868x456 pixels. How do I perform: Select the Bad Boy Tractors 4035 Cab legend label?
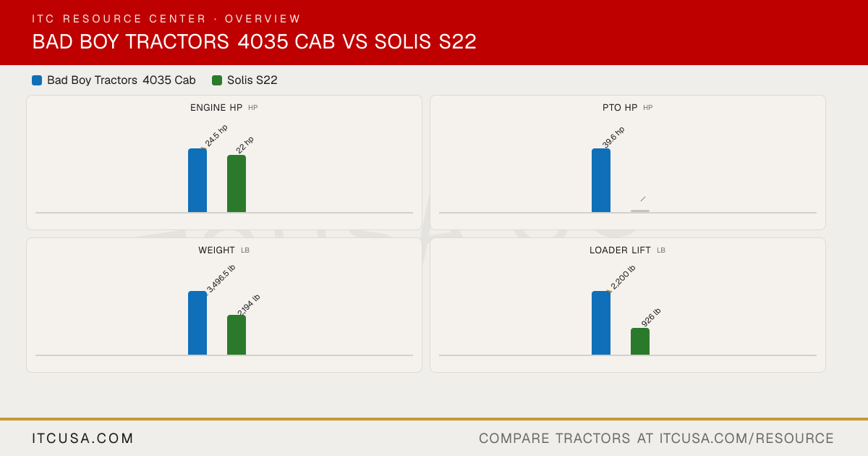[x=122, y=80]
